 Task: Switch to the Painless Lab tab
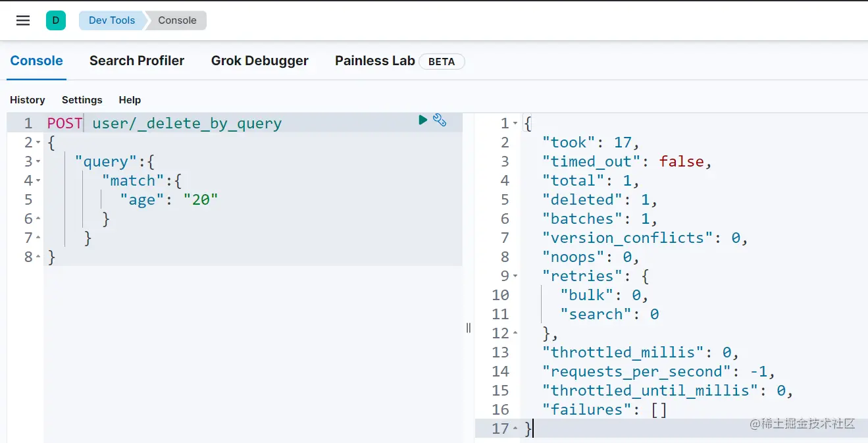point(374,61)
